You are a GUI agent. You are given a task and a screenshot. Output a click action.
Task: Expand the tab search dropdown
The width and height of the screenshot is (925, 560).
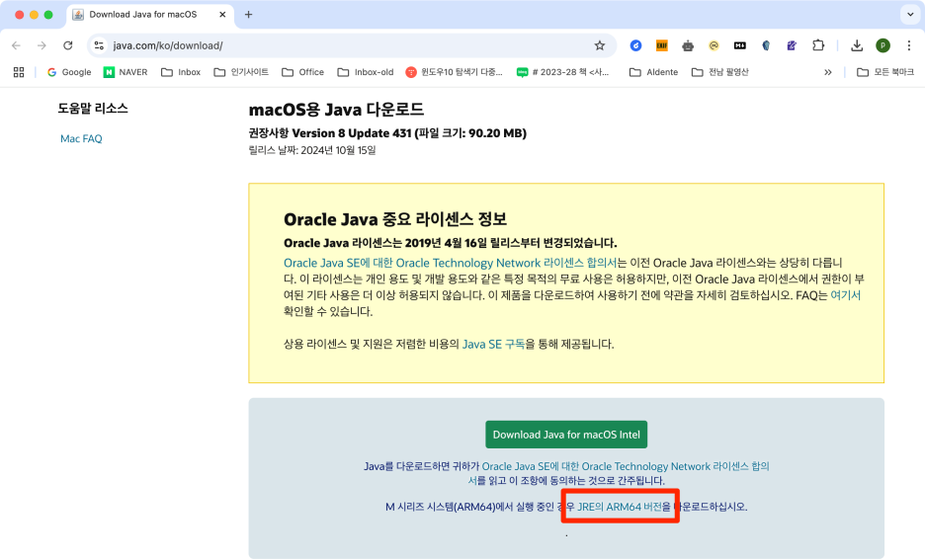909,15
